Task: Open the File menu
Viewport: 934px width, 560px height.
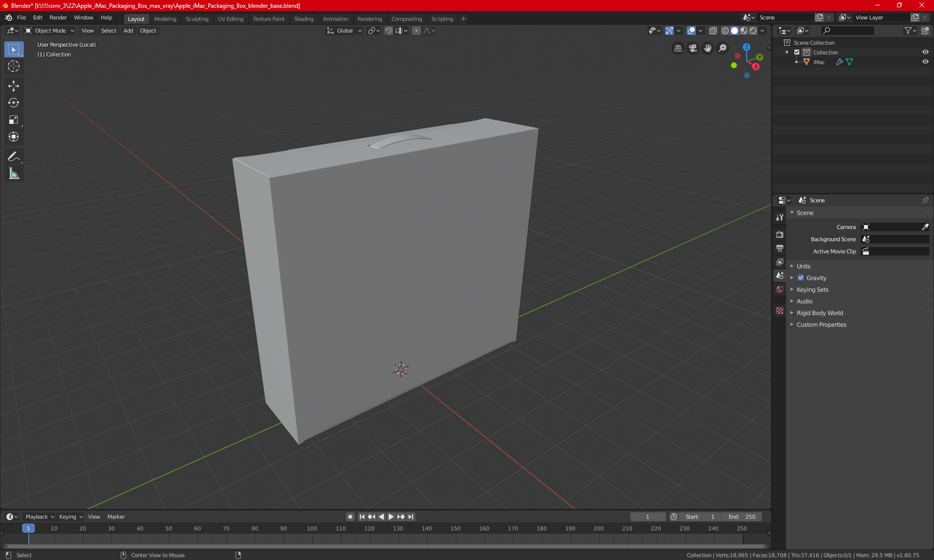Action: 21,17
